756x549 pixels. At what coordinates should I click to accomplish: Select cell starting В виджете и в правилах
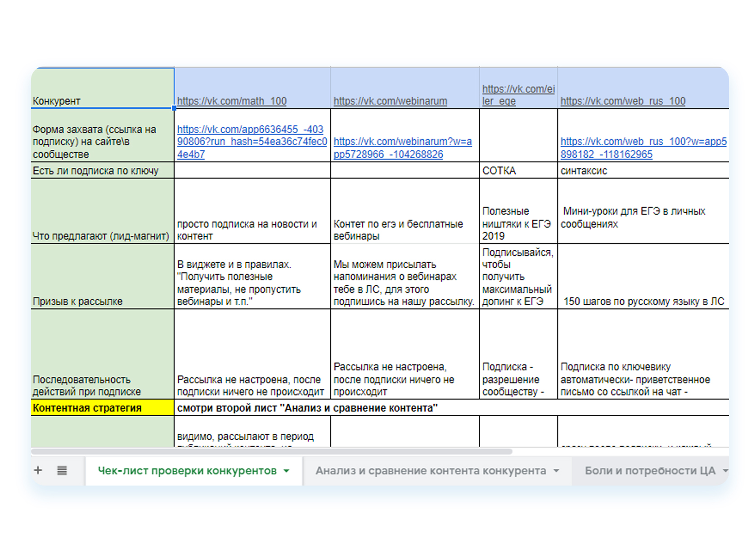coord(252,276)
